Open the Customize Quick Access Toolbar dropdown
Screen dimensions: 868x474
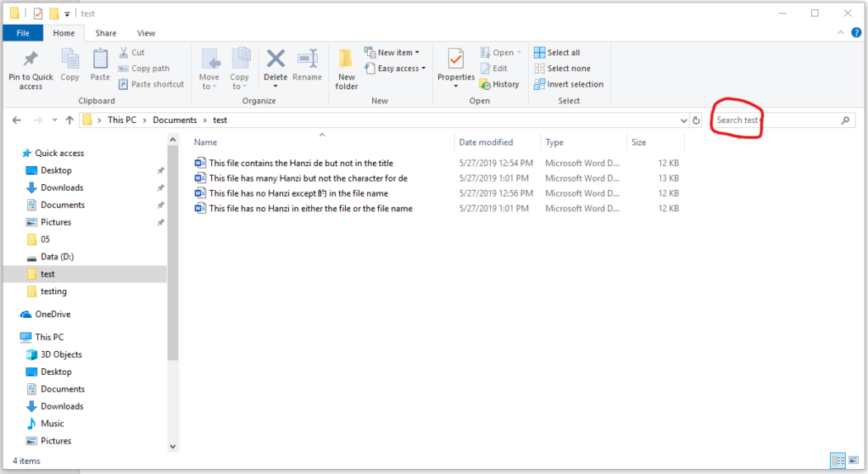[x=67, y=14]
